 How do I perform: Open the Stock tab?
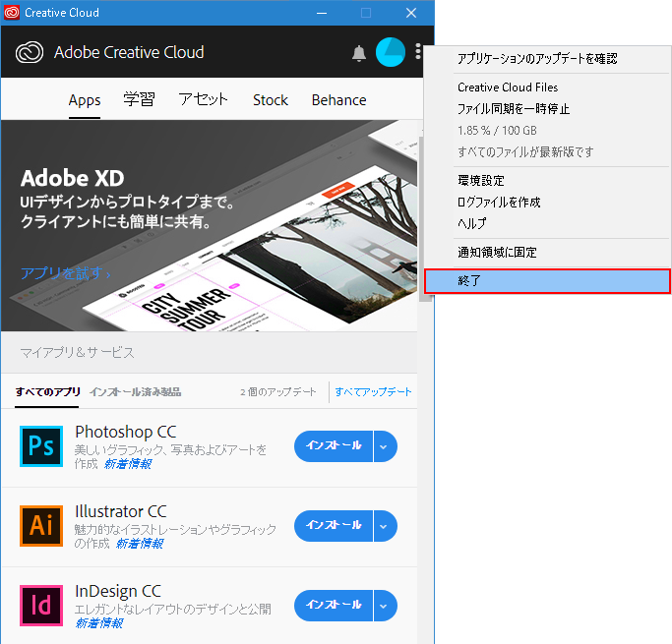click(271, 100)
